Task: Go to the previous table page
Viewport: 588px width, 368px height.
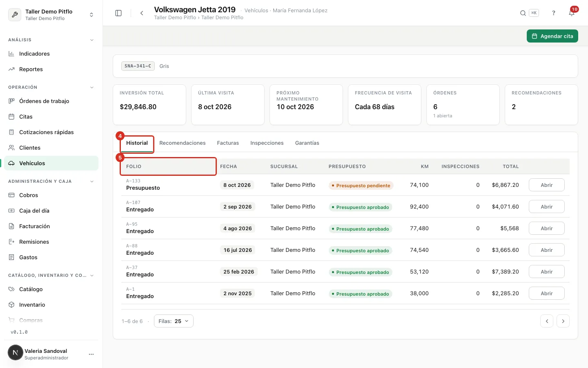Action: point(547,321)
